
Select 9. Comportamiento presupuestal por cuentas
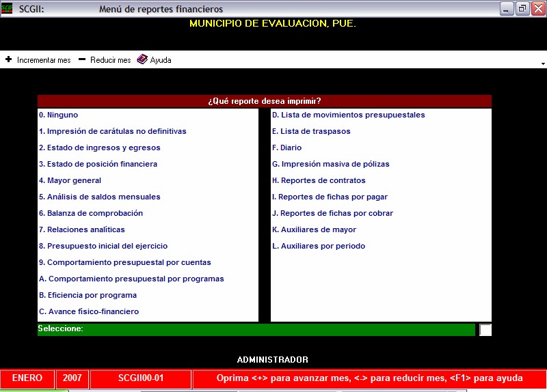pyautogui.click(x=125, y=262)
